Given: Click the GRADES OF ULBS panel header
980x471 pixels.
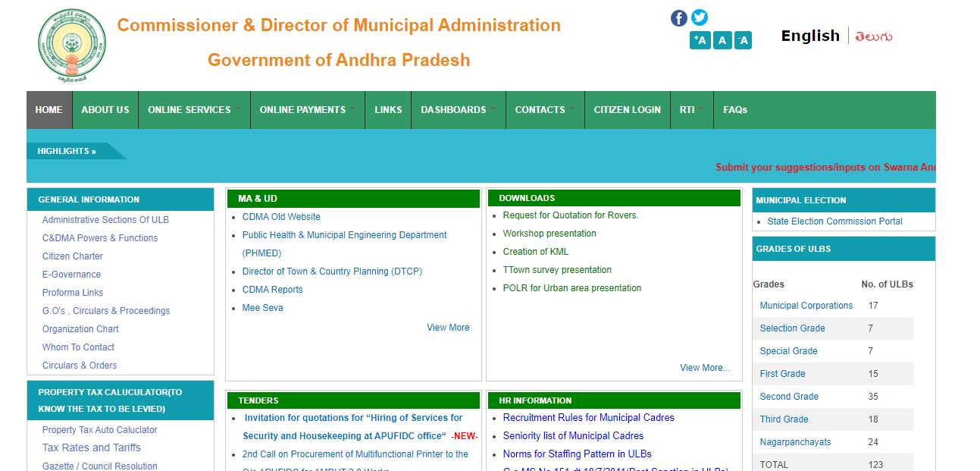Looking at the screenshot, I should pyautogui.click(x=844, y=249).
